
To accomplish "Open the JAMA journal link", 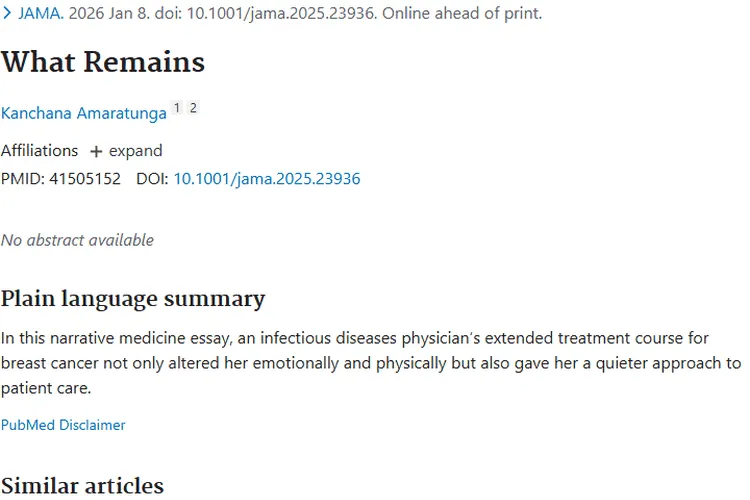I will tap(40, 14).
